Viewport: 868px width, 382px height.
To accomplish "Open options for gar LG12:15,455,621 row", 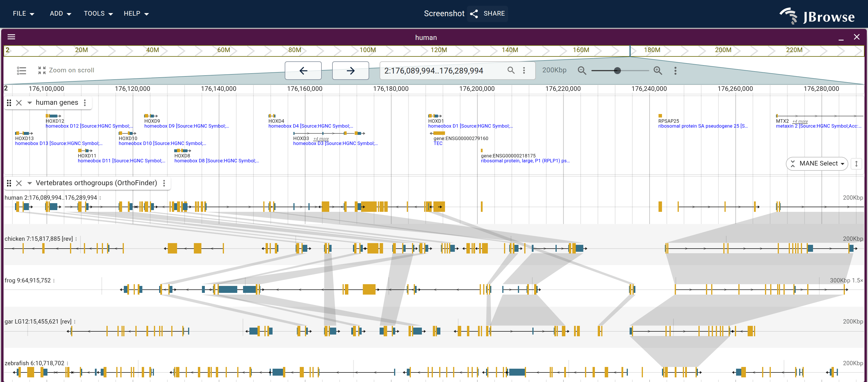I will click(x=74, y=322).
